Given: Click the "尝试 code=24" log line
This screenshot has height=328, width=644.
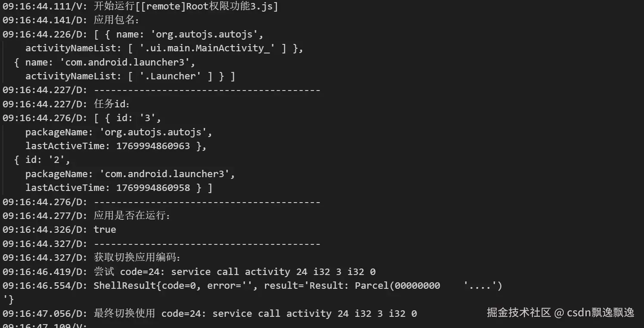Looking at the screenshot, I should point(235,272).
